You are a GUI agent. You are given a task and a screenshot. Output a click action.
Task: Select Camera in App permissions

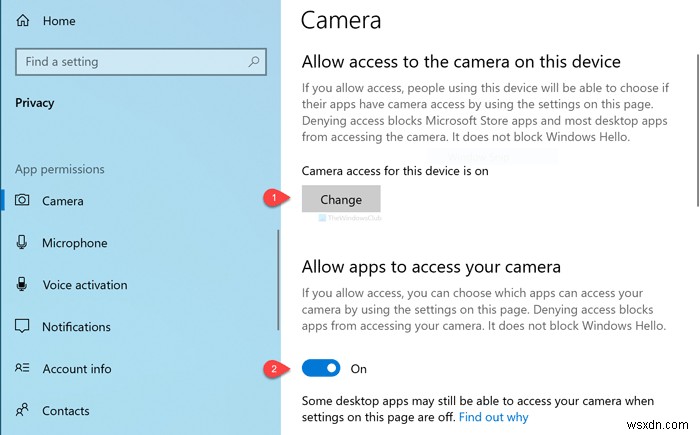click(62, 201)
